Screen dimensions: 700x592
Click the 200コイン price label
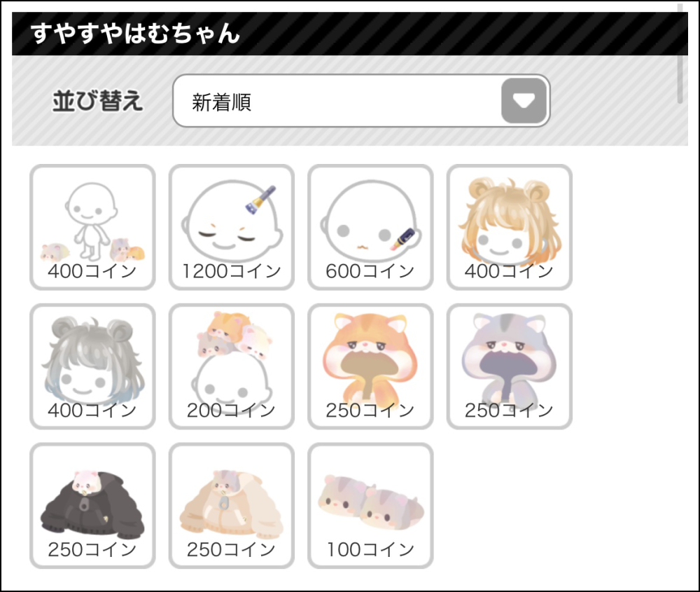(x=231, y=411)
